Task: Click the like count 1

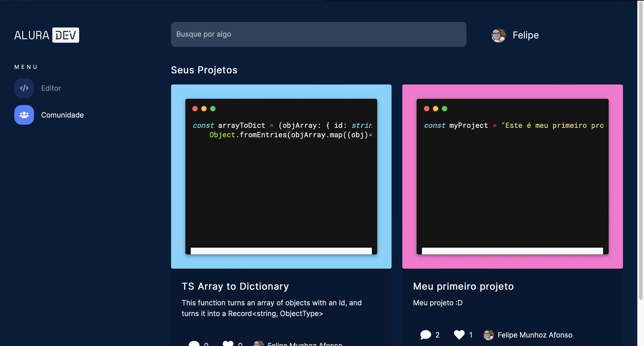Action: click(x=471, y=335)
